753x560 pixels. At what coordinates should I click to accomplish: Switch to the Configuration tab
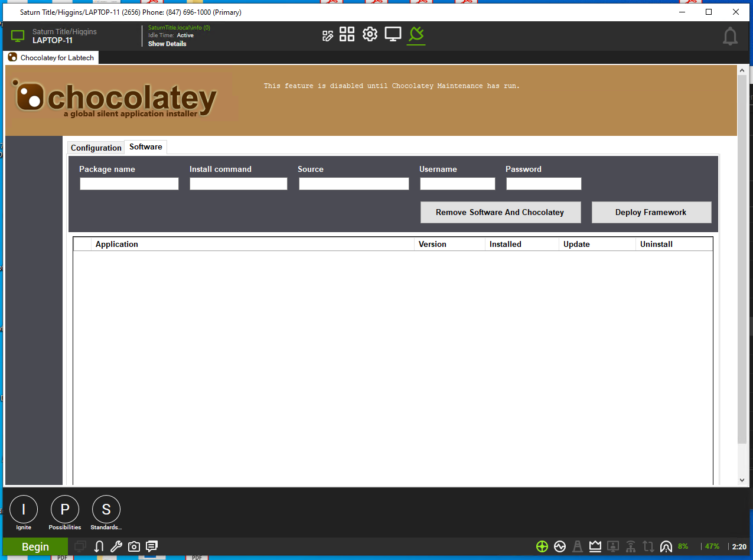[96, 148]
